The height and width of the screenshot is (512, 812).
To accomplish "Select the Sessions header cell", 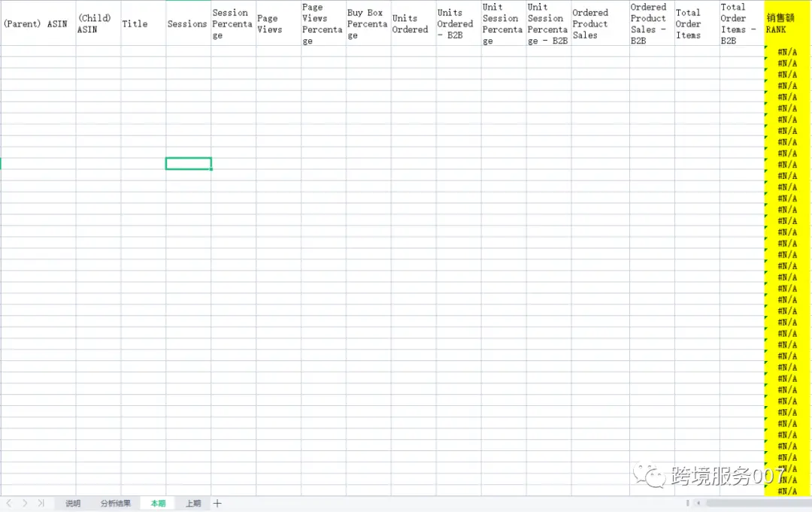I will coord(188,23).
